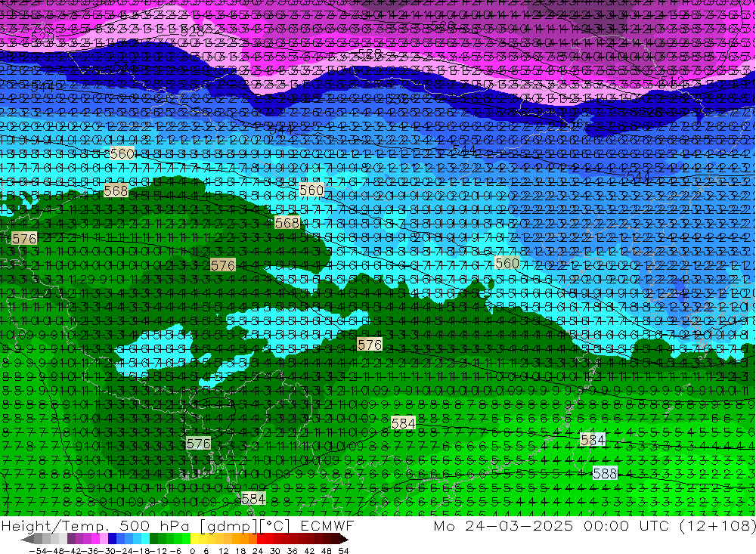Pick the yellow swatch on the temperature scale
This screenshot has height=554, width=756.
click(195, 539)
